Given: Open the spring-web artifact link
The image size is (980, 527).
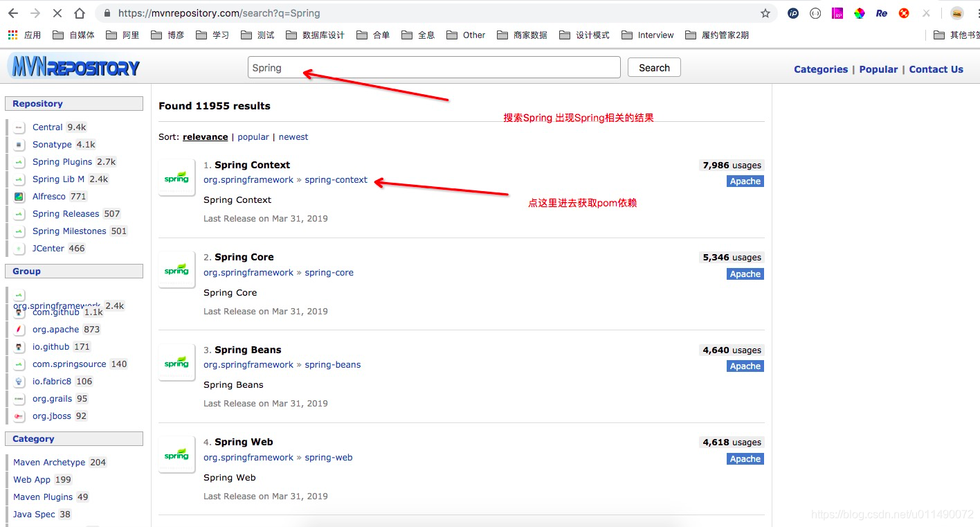Looking at the screenshot, I should tap(329, 458).
